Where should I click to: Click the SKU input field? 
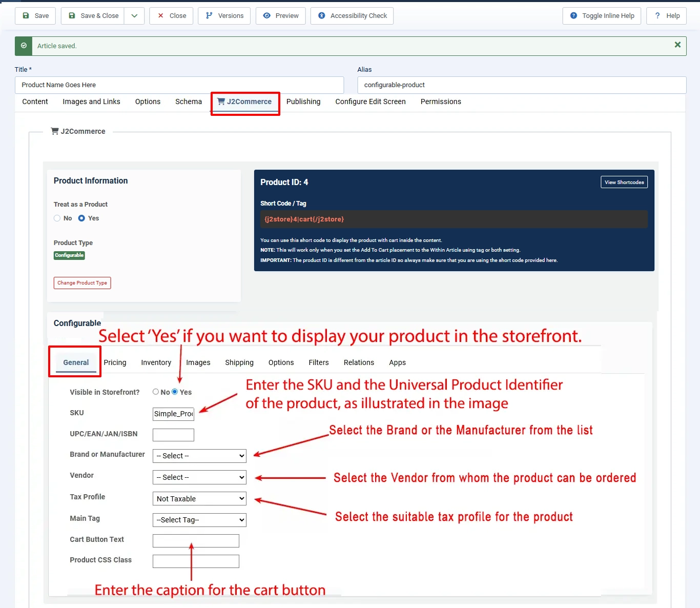(x=173, y=414)
